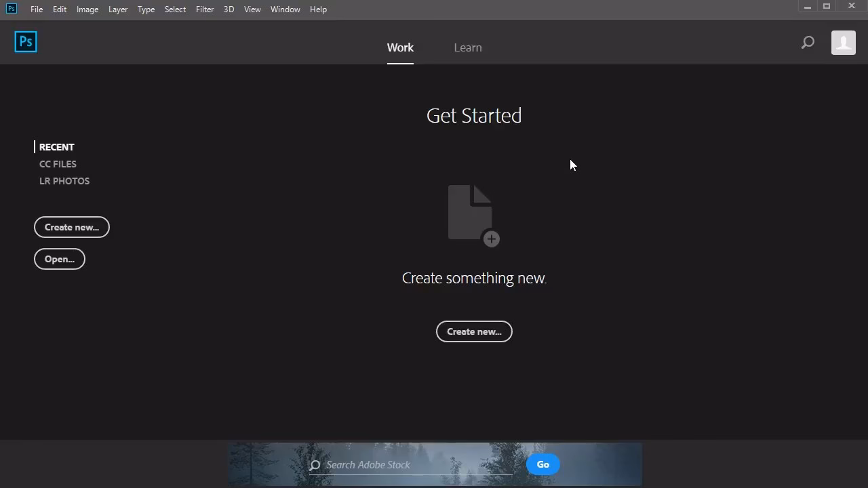Click the magnifier inside the Adobe Stock bar
Image resolution: width=868 pixels, height=488 pixels.
(x=314, y=465)
